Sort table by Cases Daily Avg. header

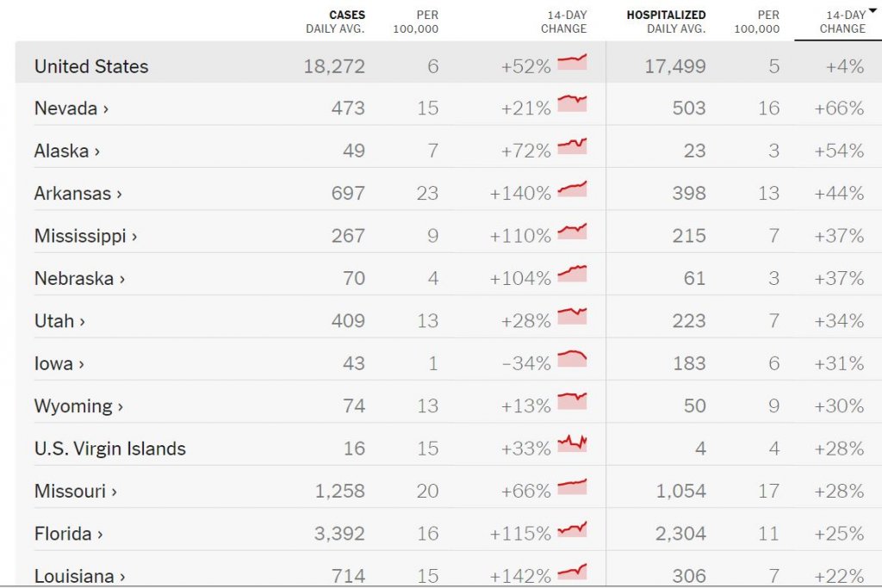tap(335, 22)
